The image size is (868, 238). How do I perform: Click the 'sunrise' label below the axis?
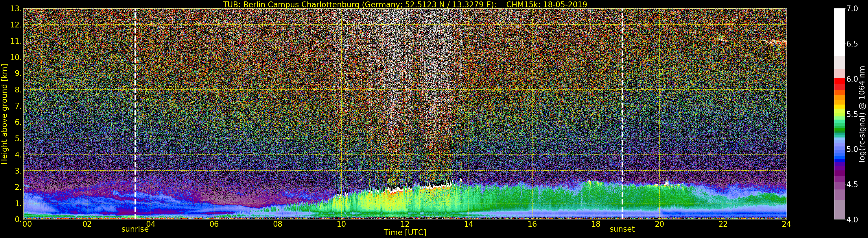coord(135,229)
